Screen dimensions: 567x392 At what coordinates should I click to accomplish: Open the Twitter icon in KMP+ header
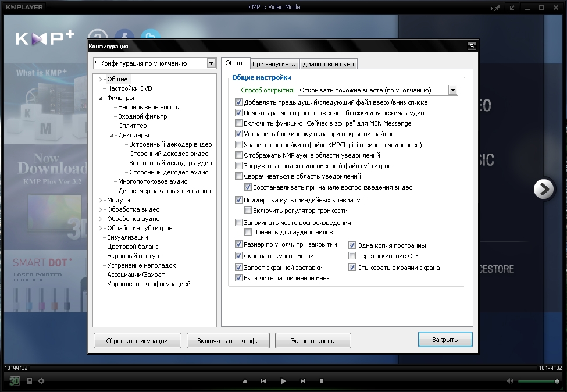click(150, 34)
